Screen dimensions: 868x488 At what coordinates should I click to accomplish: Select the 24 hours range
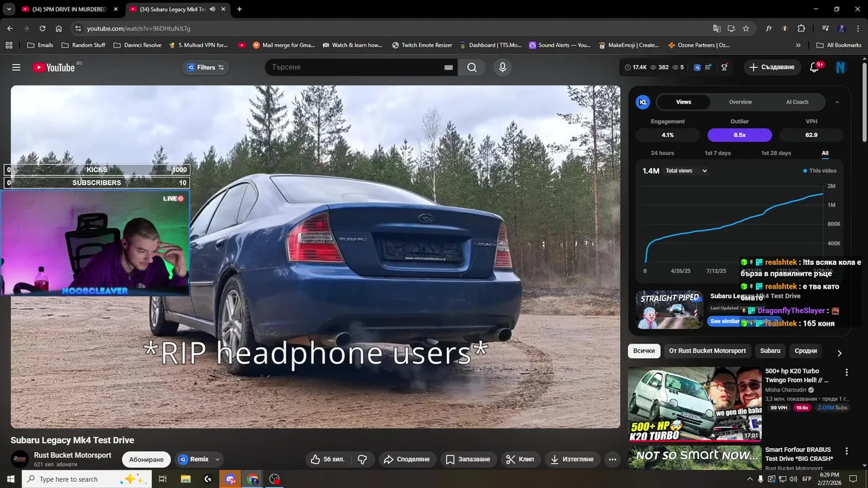pos(662,153)
